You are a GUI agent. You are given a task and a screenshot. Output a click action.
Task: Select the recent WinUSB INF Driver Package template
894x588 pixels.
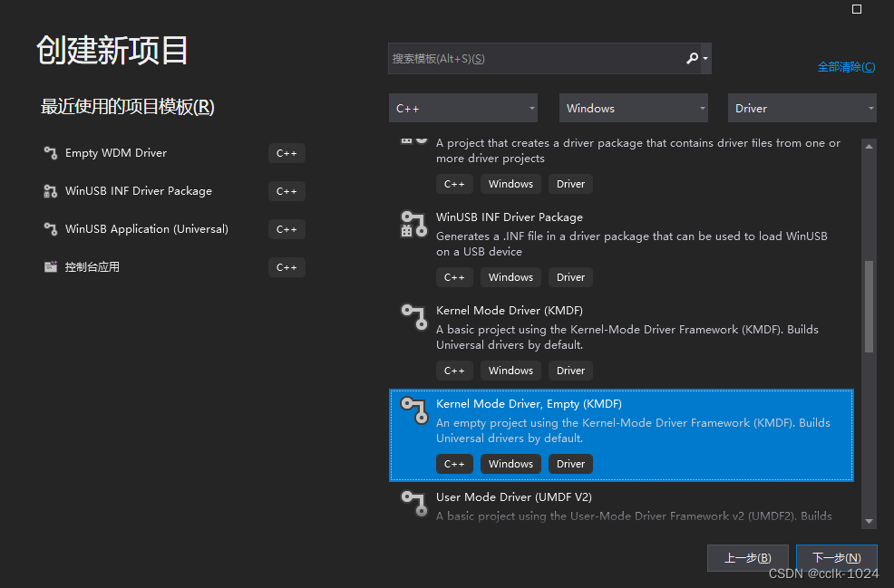139,191
